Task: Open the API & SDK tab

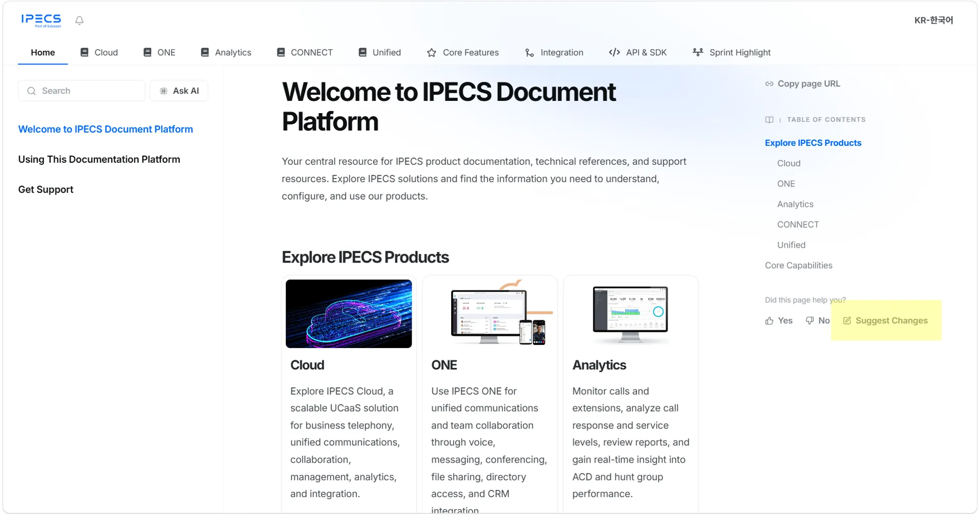Action: [637, 52]
